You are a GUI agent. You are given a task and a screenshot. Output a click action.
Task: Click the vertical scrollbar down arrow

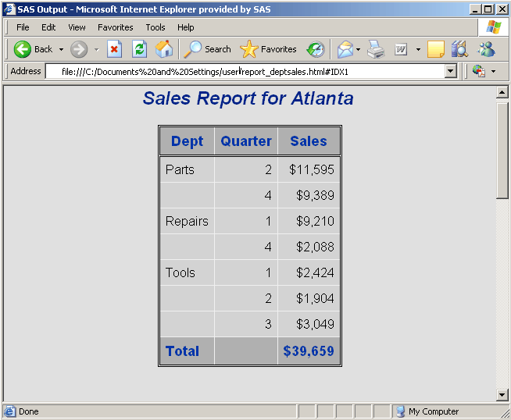tap(503, 394)
